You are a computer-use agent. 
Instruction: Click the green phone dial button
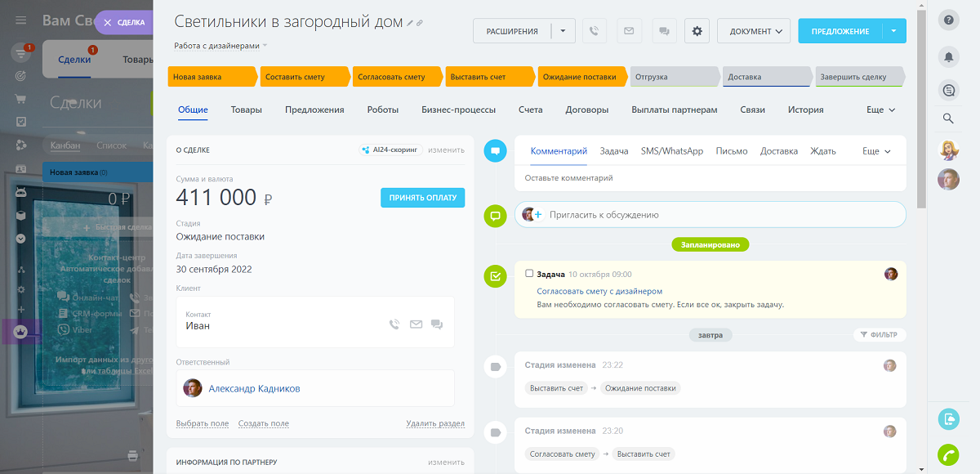pyautogui.click(x=948, y=454)
